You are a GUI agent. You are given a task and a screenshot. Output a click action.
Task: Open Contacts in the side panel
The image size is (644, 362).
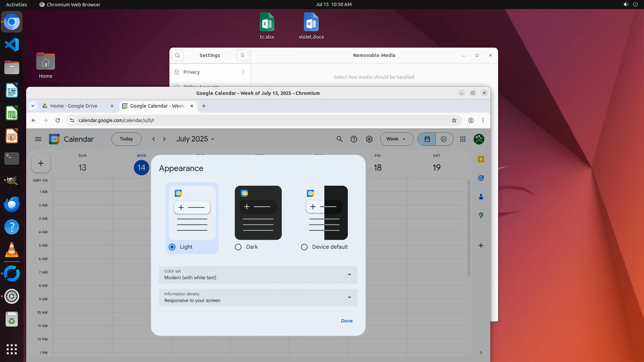point(481,197)
